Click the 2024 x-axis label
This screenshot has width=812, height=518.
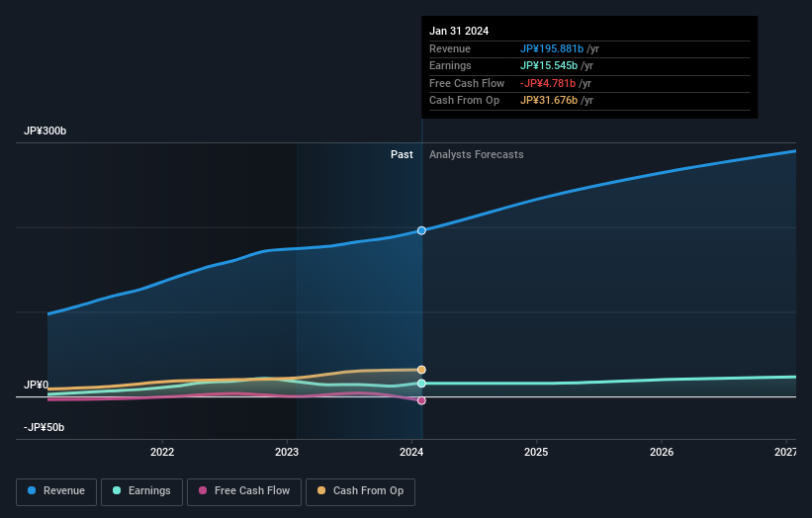411,452
